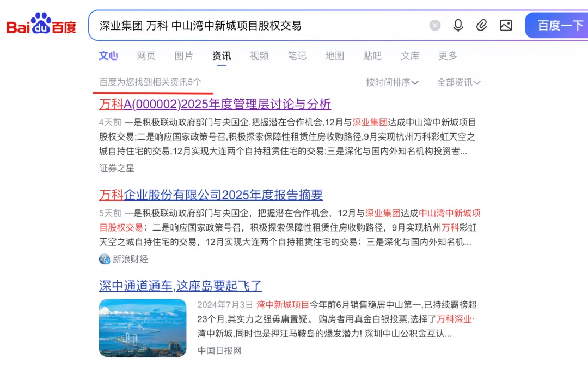This screenshot has height=369, width=588.
Task: Open image search with picture icon
Action: pyautogui.click(x=506, y=26)
